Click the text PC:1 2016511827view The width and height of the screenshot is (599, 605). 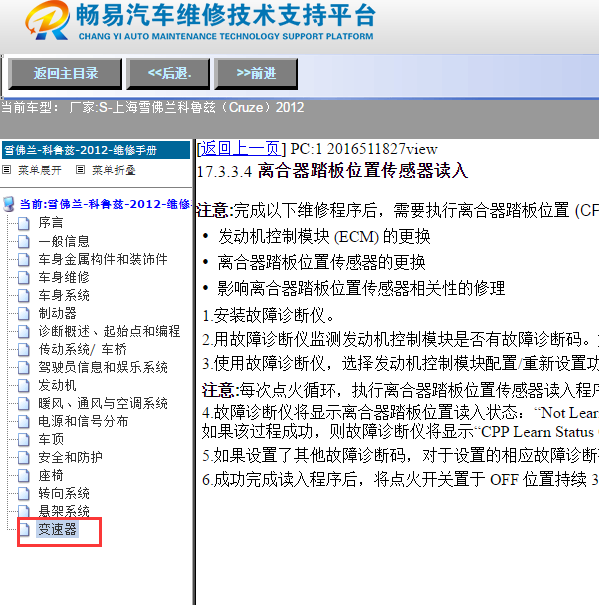(x=364, y=149)
